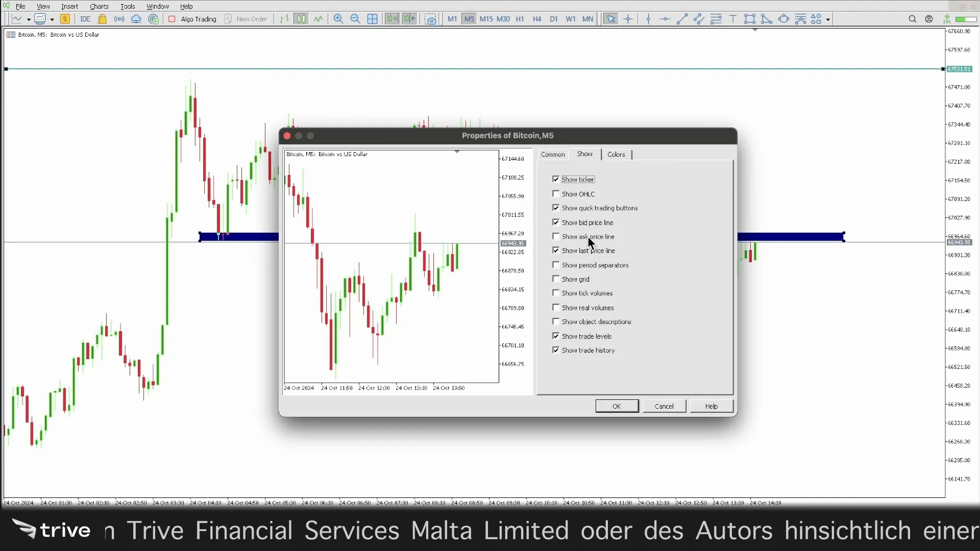Image resolution: width=980 pixels, height=551 pixels.
Task: Toggle Show ask price line checkbox
Action: (556, 236)
